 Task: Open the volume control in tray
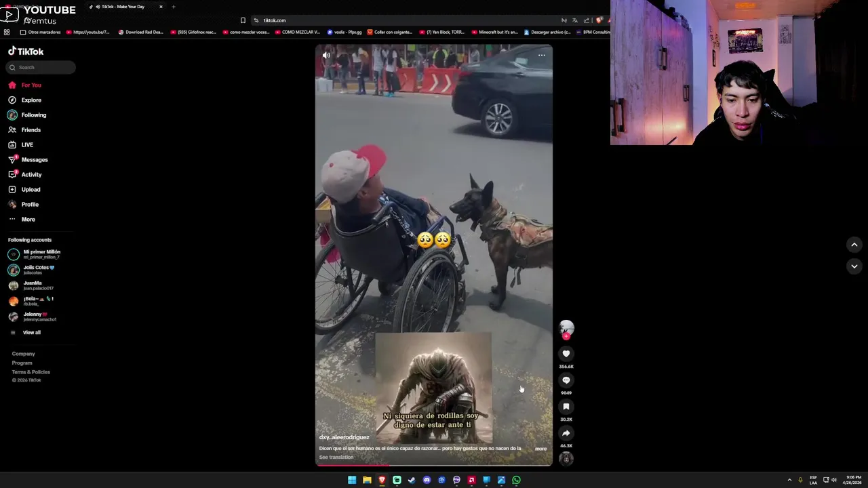tap(834, 480)
